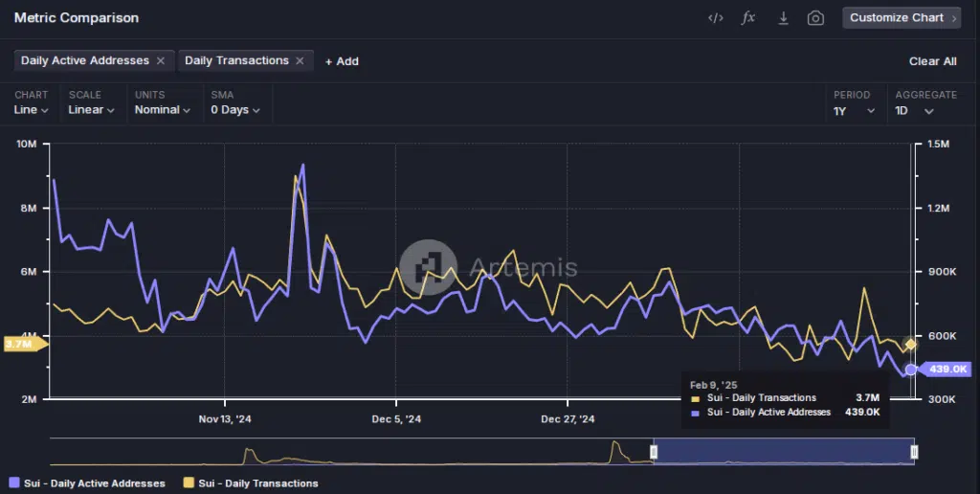Toggle Sui - Daily Transactions legend
The image size is (980, 494).
point(251,483)
